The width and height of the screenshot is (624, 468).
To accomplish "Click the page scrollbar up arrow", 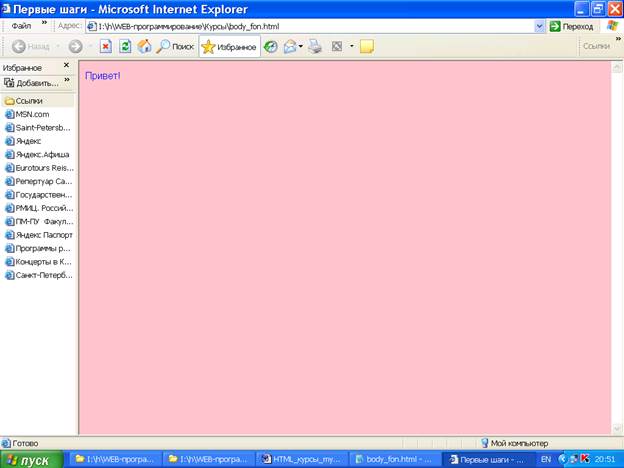I will 617,66.
